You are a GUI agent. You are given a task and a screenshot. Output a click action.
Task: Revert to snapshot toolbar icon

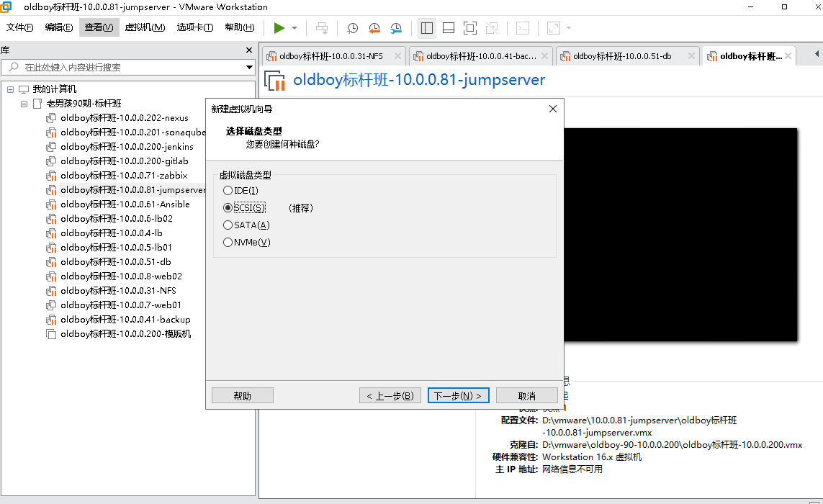pos(374,28)
